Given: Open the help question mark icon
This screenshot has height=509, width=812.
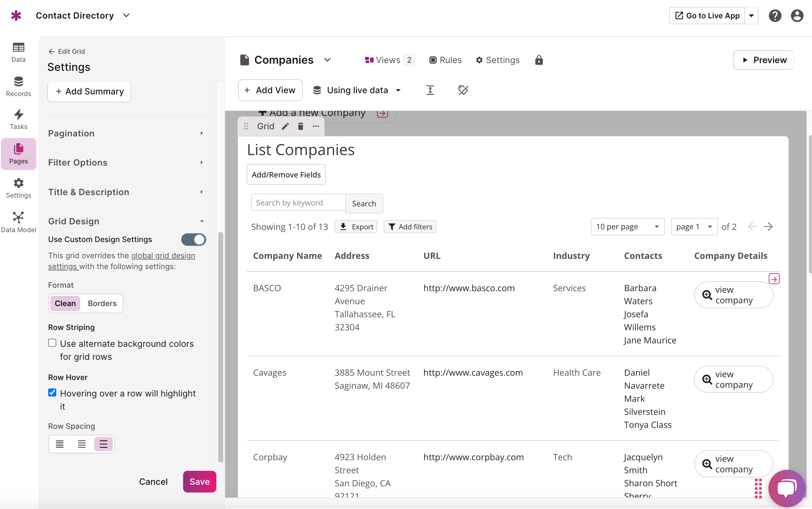Looking at the screenshot, I should pos(775,16).
